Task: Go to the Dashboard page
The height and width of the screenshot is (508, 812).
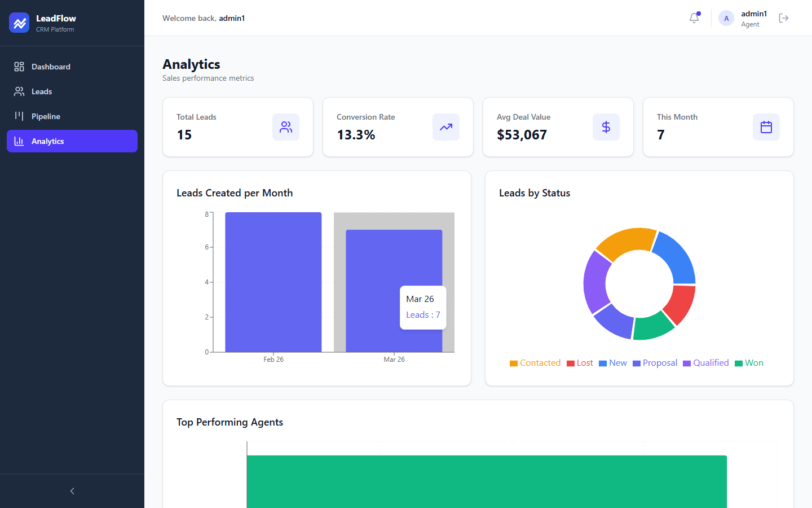Action: pos(51,67)
